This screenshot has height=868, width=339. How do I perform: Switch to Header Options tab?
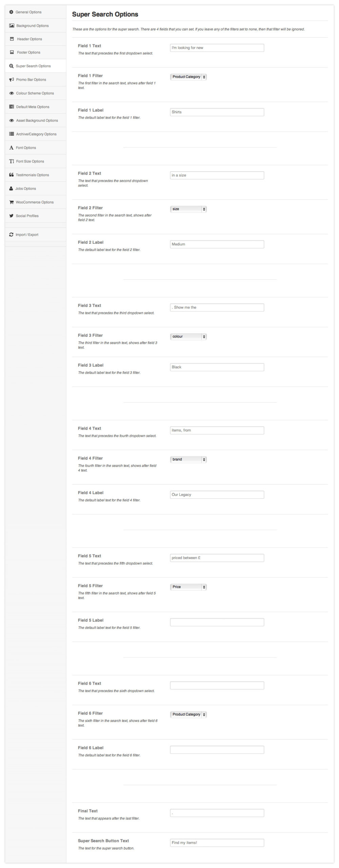click(29, 39)
